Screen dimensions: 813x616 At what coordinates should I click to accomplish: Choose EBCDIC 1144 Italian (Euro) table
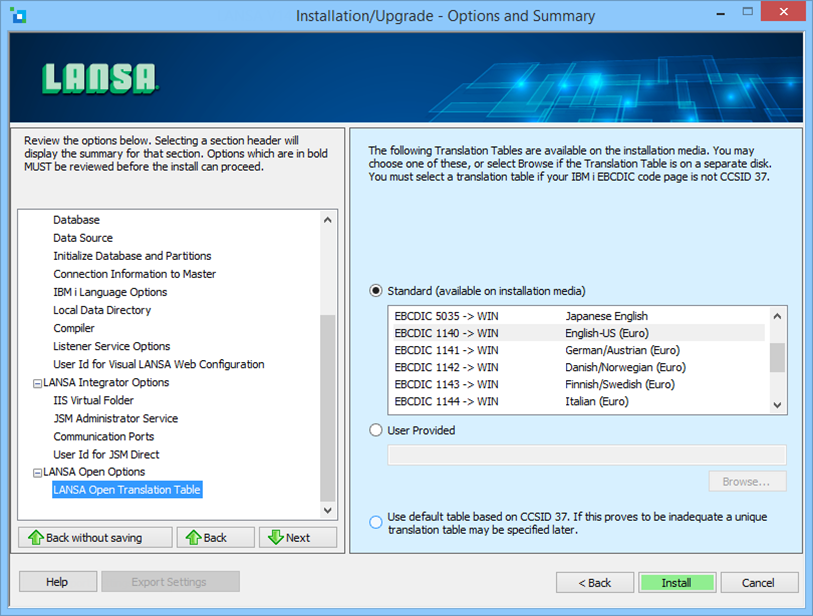click(579, 401)
